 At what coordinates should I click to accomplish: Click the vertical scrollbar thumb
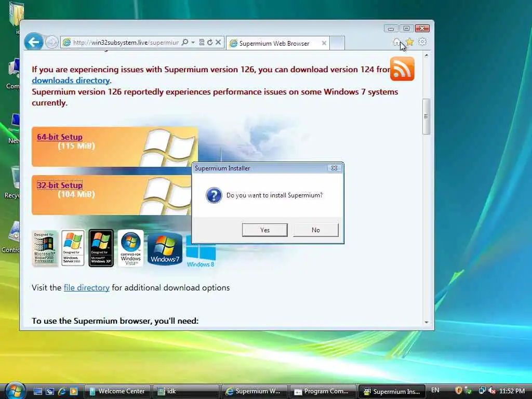(427, 117)
